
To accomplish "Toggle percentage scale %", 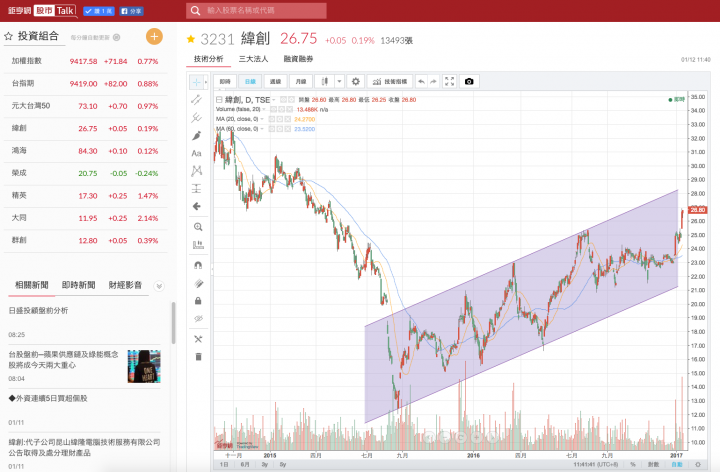I will (633, 465).
